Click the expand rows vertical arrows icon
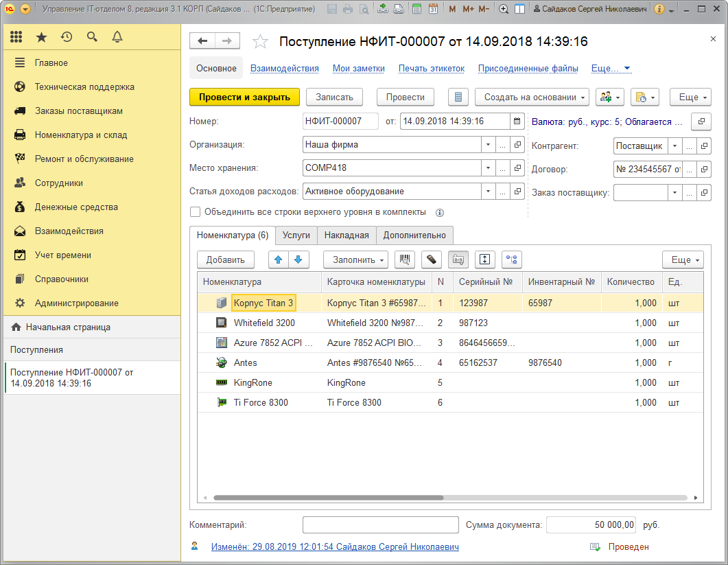 tap(484, 260)
